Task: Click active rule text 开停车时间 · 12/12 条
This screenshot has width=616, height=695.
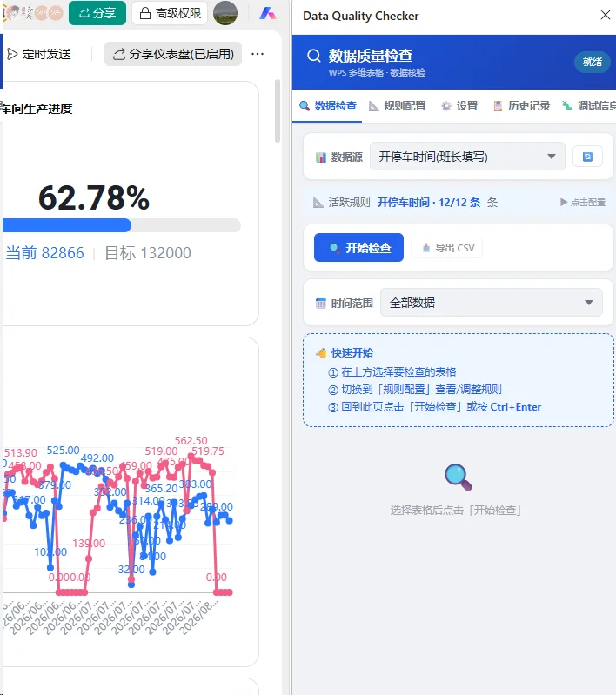Action: pos(429,203)
